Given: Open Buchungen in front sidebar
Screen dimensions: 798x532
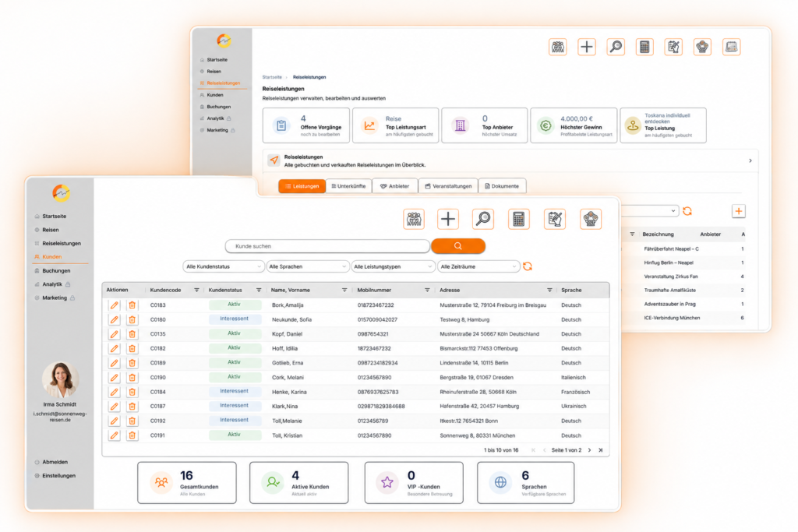Looking at the screenshot, I should pos(56,270).
